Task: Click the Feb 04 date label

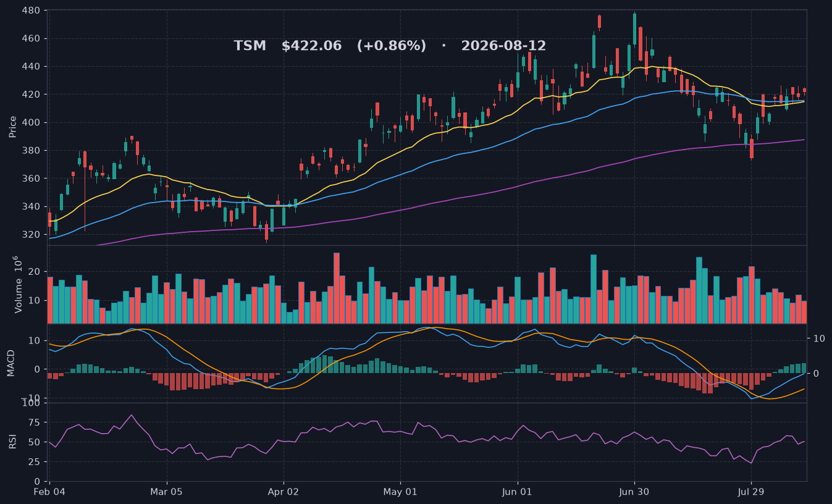Action: coord(49,493)
